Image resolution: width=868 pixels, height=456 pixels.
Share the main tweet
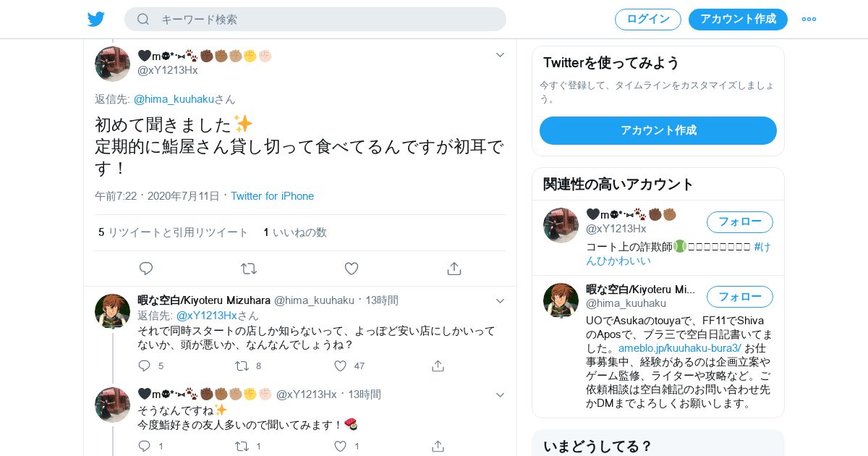click(454, 269)
